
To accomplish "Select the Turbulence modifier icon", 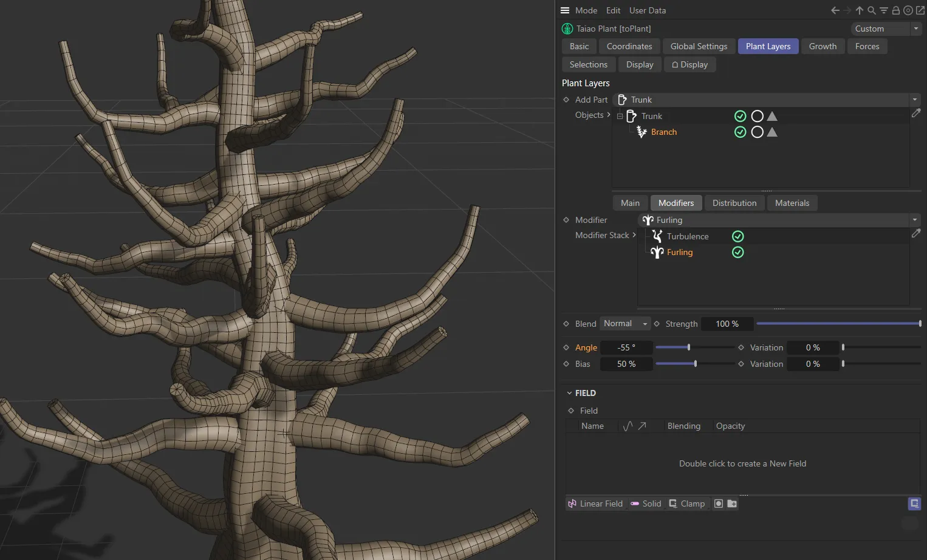I will click(x=657, y=236).
